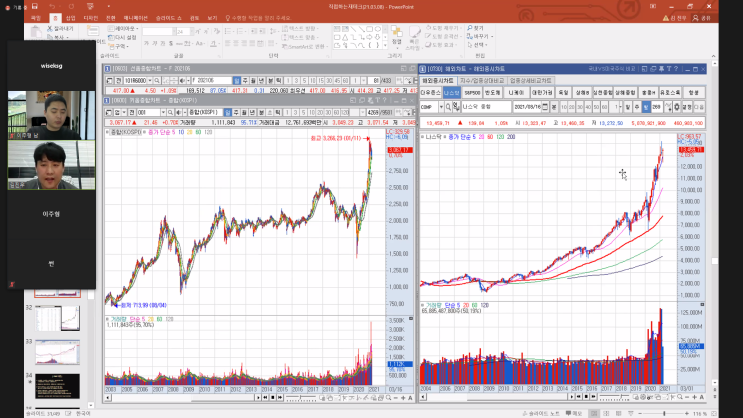Toggle 년 (yearly) period in 종합(KOSPI) chart toolbar

[x=253, y=112]
